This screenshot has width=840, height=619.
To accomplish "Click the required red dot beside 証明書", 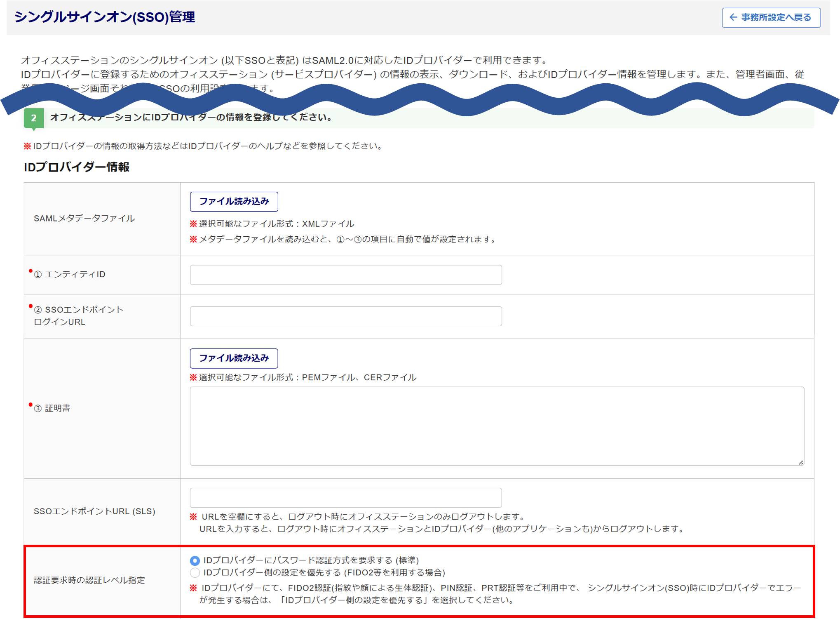I will tap(31, 405).
